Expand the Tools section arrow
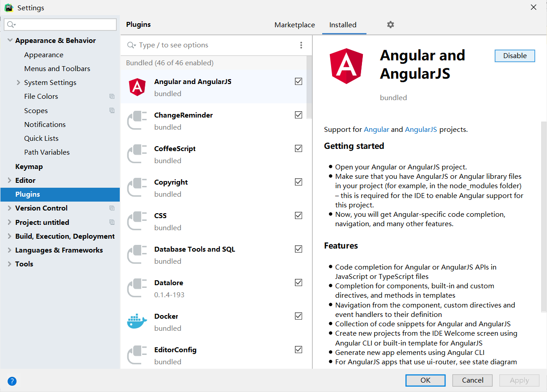Image resolution: width=547 pixels, height=392 pixels. 10,264
